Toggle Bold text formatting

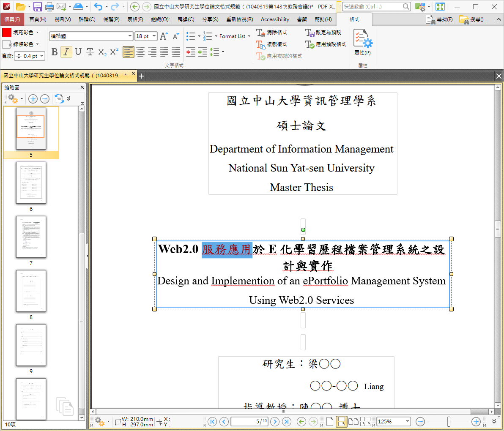pos(55,52)
